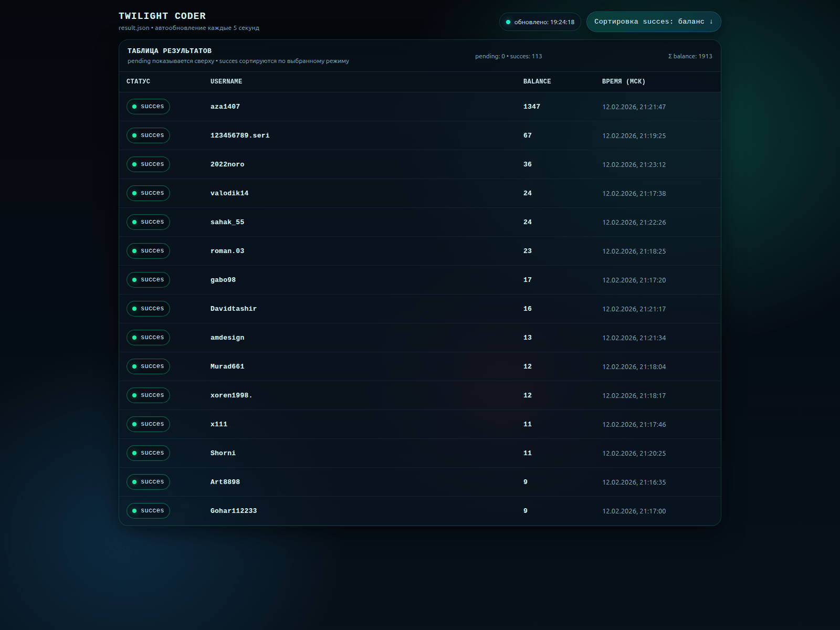Image resolution: width=840 pixels, height=630 pixels.
Task: Click the updated time status indicator
Action: point(540,22)
